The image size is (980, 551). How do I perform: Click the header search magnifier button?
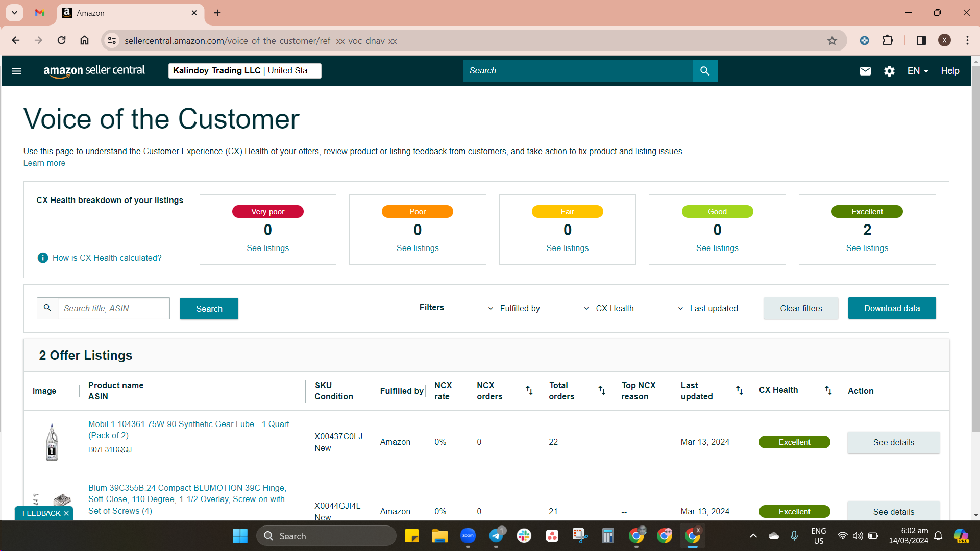pyautogui.click(x=705, y=71)
